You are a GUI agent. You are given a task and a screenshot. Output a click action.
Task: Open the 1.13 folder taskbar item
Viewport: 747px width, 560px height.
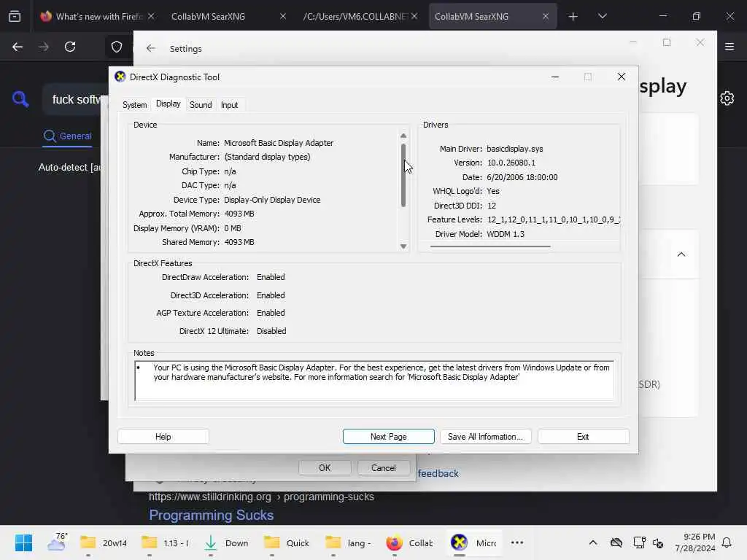coord(165,542)
